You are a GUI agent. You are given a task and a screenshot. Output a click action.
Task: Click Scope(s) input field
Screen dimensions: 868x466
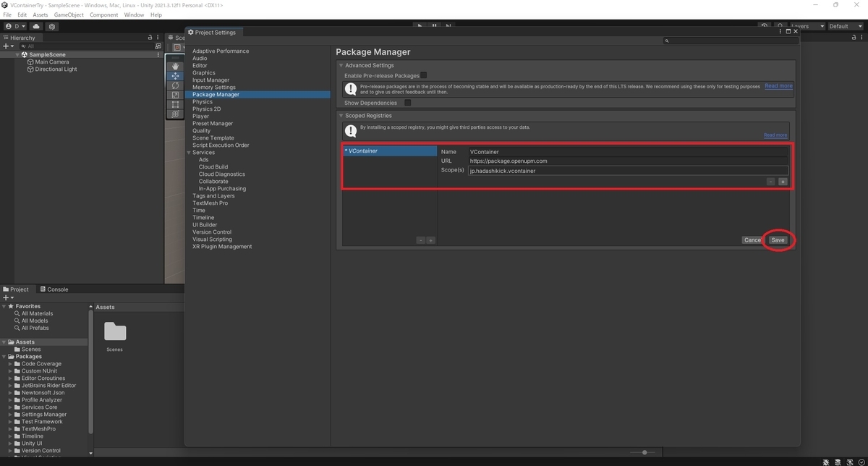628,171
